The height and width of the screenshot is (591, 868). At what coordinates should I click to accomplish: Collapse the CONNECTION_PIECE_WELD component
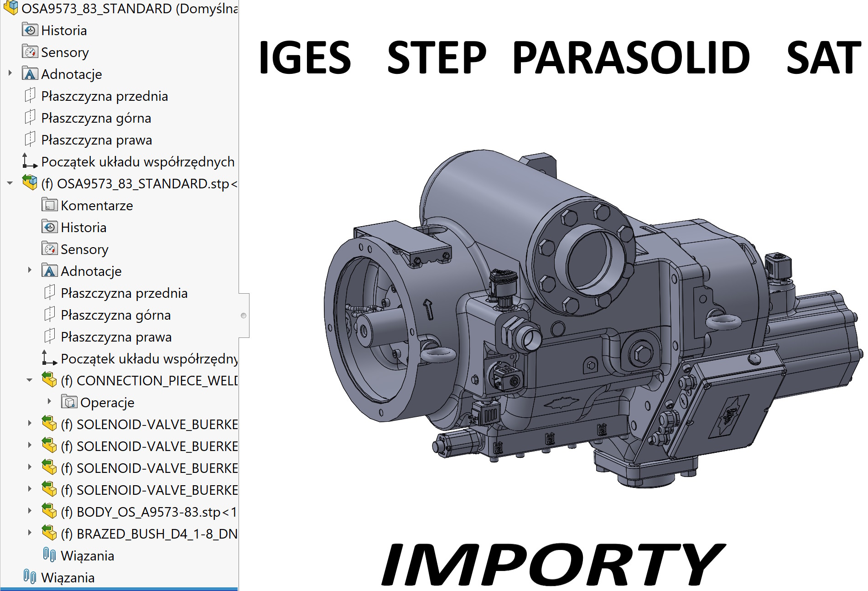pyautogui.click(x=30, y=380)
